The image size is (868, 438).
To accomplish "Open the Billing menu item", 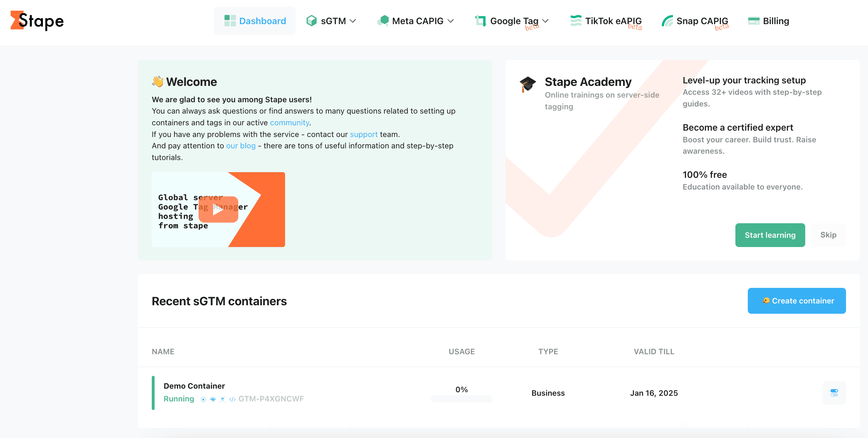I will coord(768,21).
